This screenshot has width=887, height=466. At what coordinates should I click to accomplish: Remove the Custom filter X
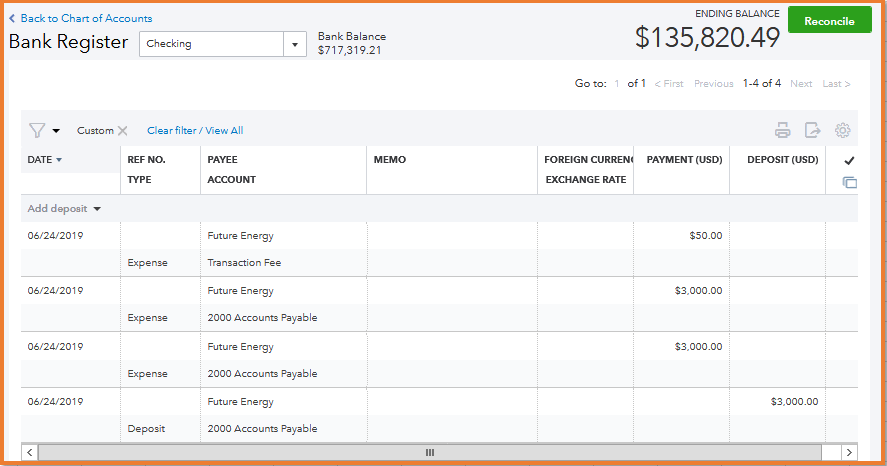pyautogui.click(x=123, y=131)
